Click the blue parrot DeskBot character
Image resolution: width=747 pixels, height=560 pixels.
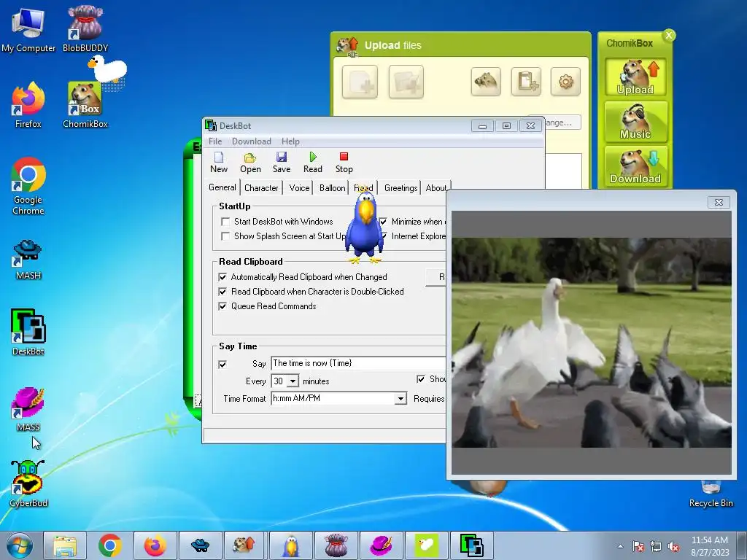[x=365, y=227]
